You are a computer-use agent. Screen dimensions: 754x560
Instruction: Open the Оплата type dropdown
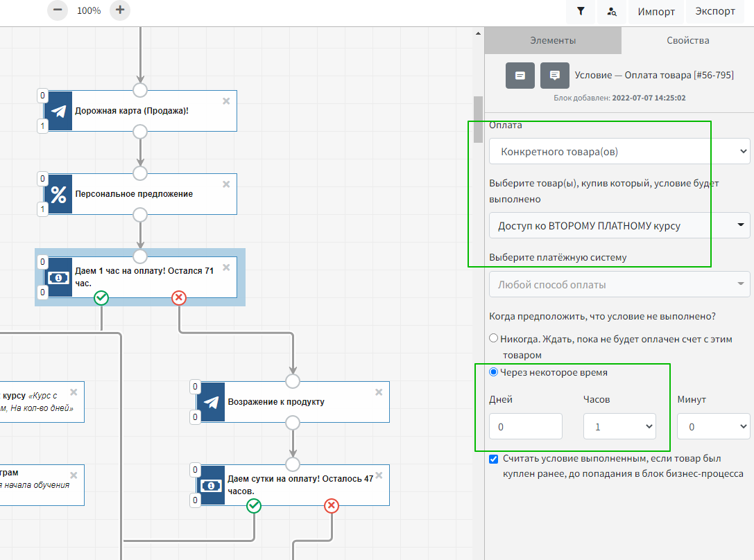(619, 150)
